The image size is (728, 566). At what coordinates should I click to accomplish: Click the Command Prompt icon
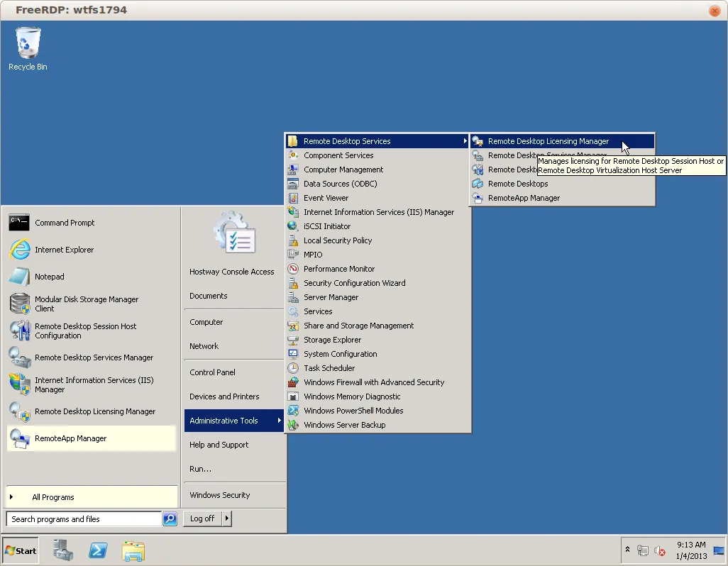(x=19, y=223)
